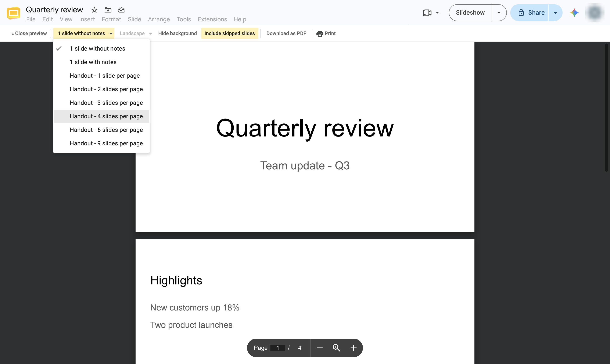Click the page number input field
Viewport: 610px width, 364px height.
278,348
